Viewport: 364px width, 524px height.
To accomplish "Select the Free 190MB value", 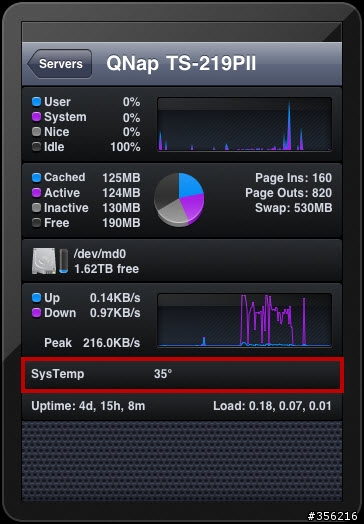I will coord(121,223).
